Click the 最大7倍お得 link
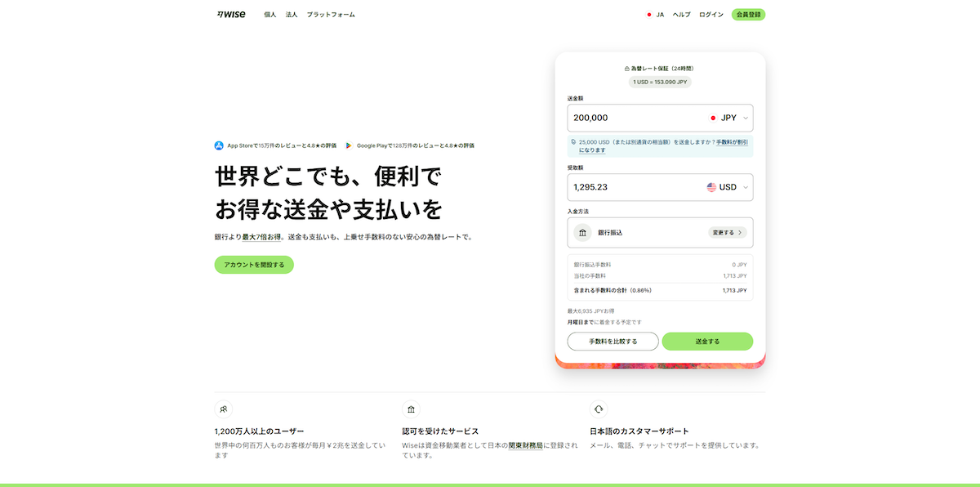Screen dimensions: 980x487 [261, 237]
